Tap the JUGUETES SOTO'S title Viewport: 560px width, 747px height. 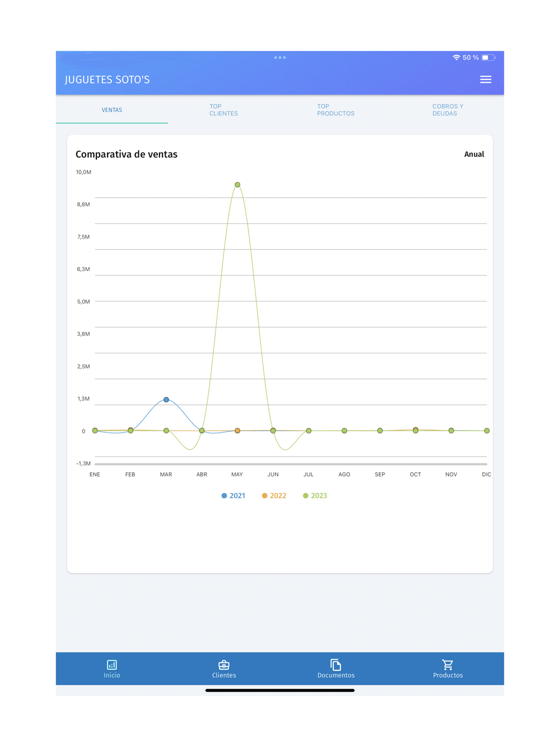click(108, 80)
